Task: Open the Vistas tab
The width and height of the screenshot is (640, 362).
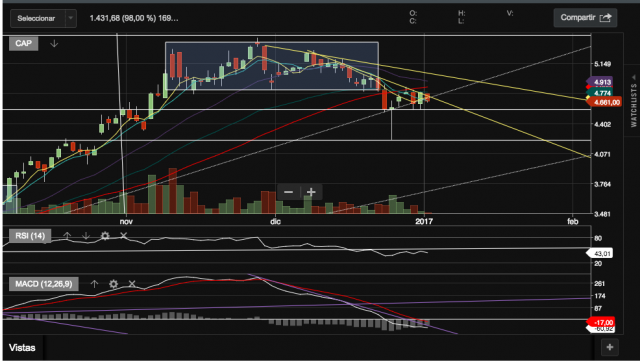Action: click(22, 347)
